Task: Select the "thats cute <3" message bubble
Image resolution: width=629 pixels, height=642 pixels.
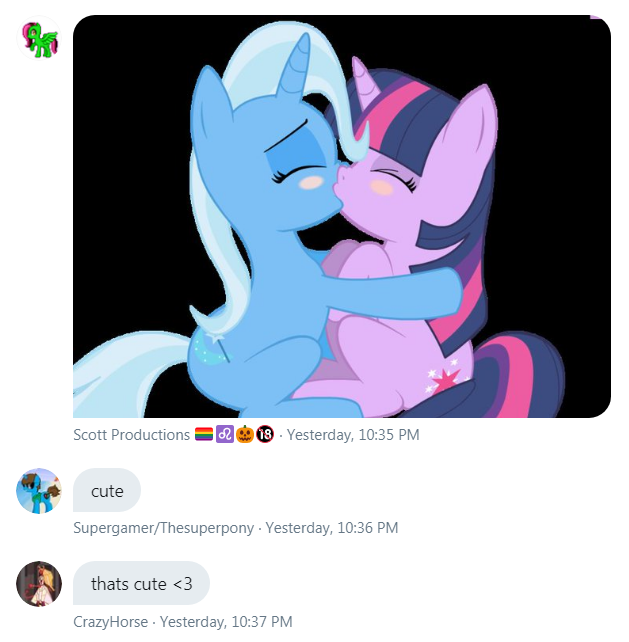Action: tap(141, 583)
